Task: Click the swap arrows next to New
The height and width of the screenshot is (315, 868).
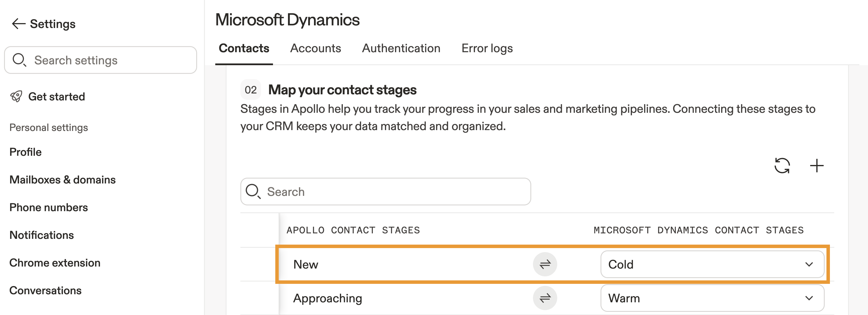Action: pyautogui.click(x=545, y=264)
